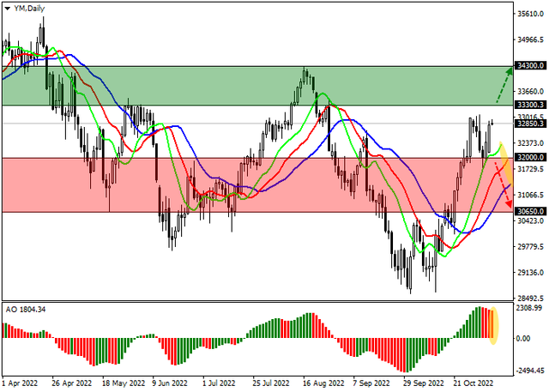This screenshot has height=392, width=549.
Task: Click the 9 Jun 2022 date label
Action: [x=170, y=383]
